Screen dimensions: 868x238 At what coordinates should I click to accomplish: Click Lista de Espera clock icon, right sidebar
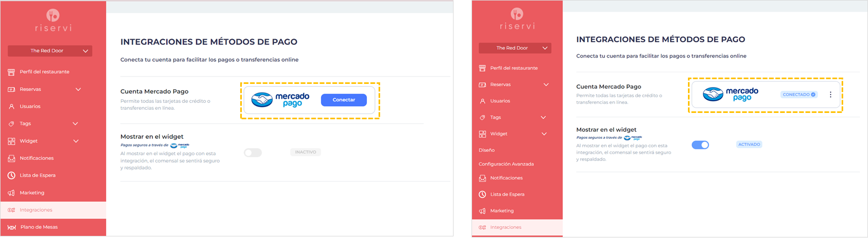(x=482, y=194)
